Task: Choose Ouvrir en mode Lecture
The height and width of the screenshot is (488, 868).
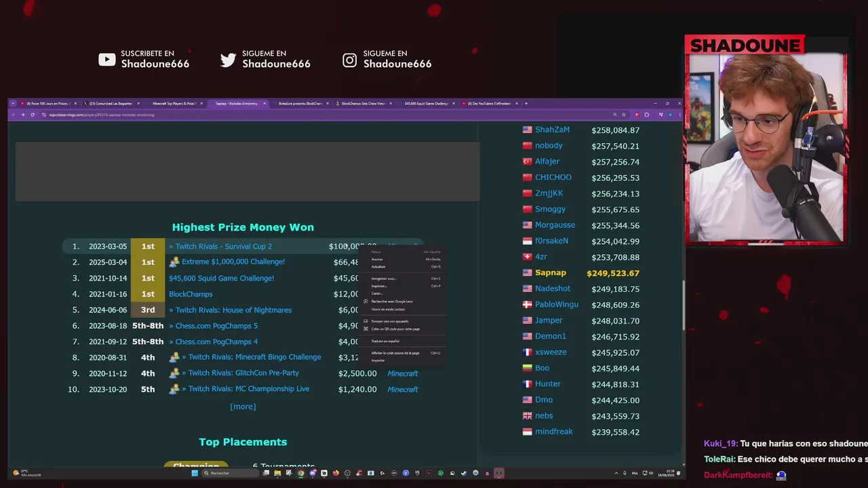Action: point(403,309)
